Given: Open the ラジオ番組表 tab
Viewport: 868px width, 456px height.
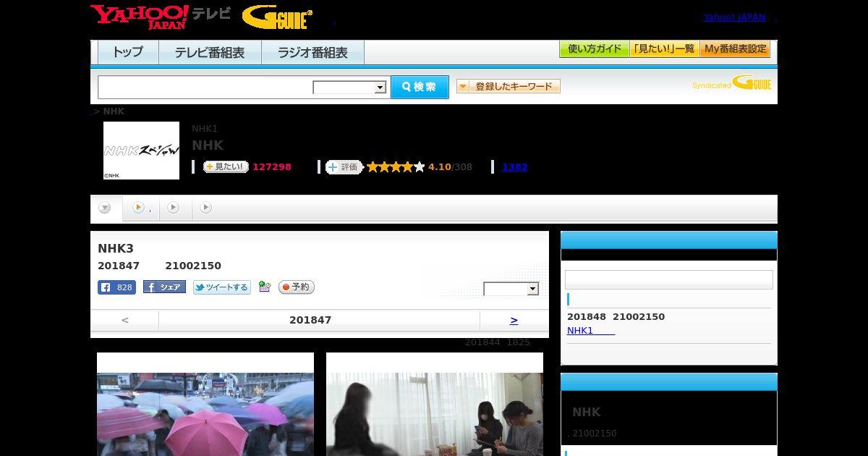Looking at the screenshot, I should coord(312,53).
